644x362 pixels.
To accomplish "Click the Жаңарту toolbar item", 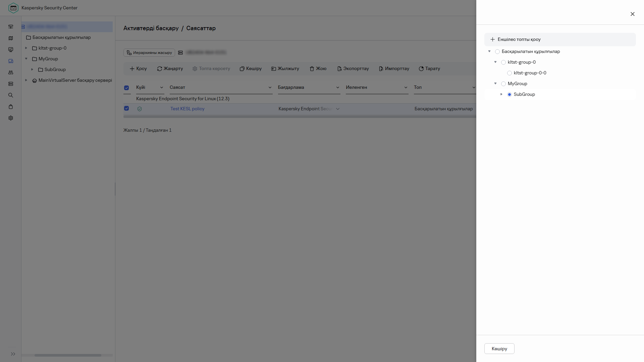I will pyautogui.click(x=170, y=68).
